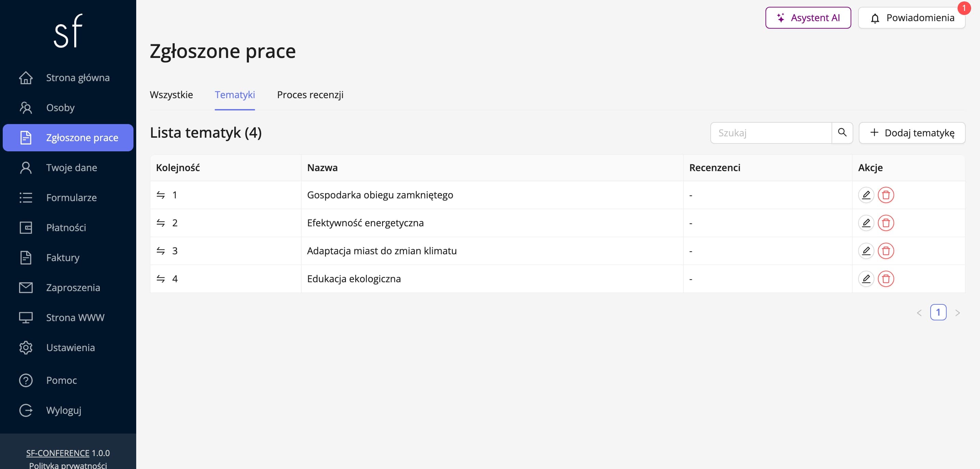Delete Efektywność energetyczna topic
The height and width of the screenshot is (469, 980).
(x=886, y=223)
